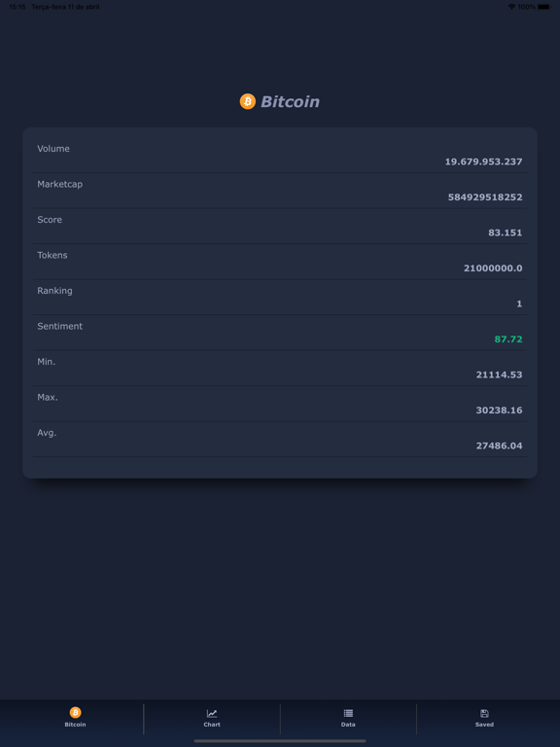Open the Bitcoin tab icon in bottom bar
The height and width of the screenshot is (747, 560).
point(75,712)
